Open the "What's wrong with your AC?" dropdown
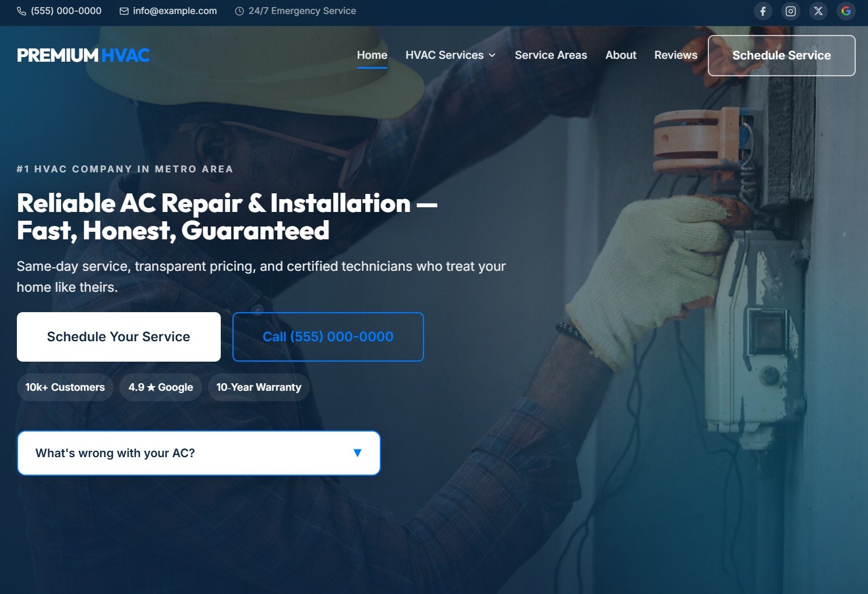Image resolution: width=868 pixels, height=594 pixels. [x=199, y=453]
